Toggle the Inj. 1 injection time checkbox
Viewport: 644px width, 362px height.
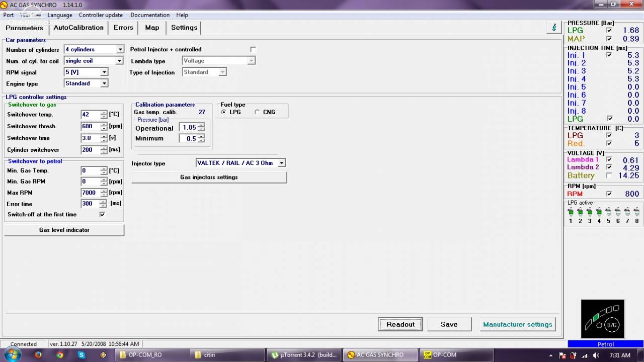coord(609,55)
